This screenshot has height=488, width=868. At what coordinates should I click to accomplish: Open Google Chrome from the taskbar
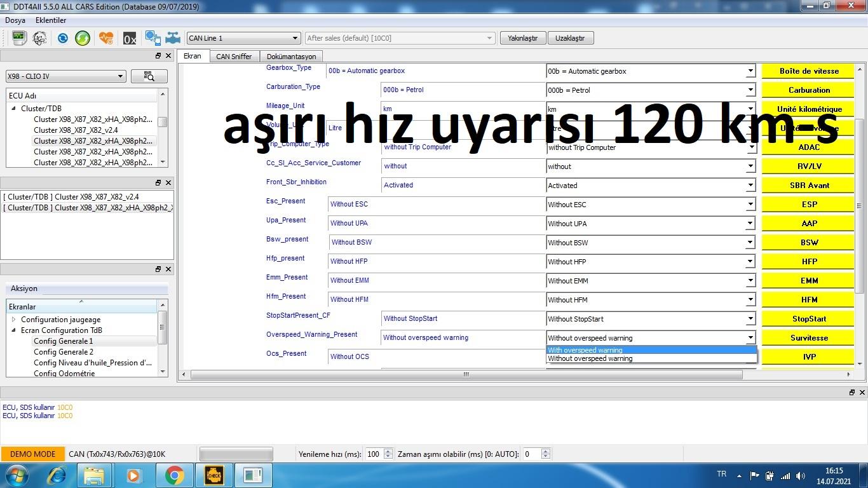tap(174, 475)
